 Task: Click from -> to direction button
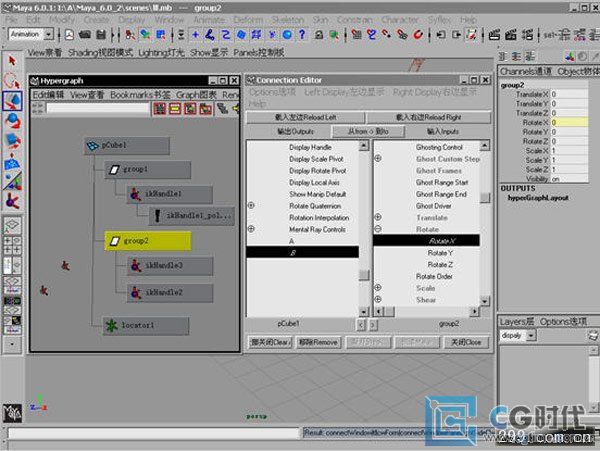pos(368,132)
